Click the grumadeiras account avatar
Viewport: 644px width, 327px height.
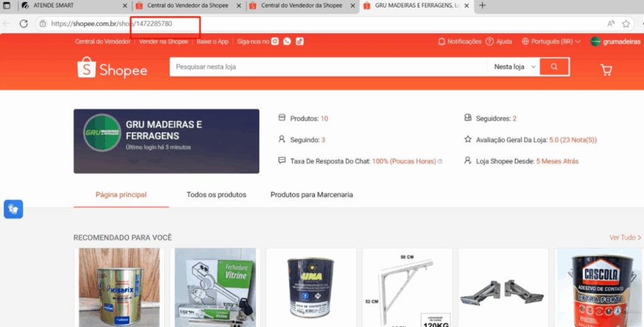[595, 42]
